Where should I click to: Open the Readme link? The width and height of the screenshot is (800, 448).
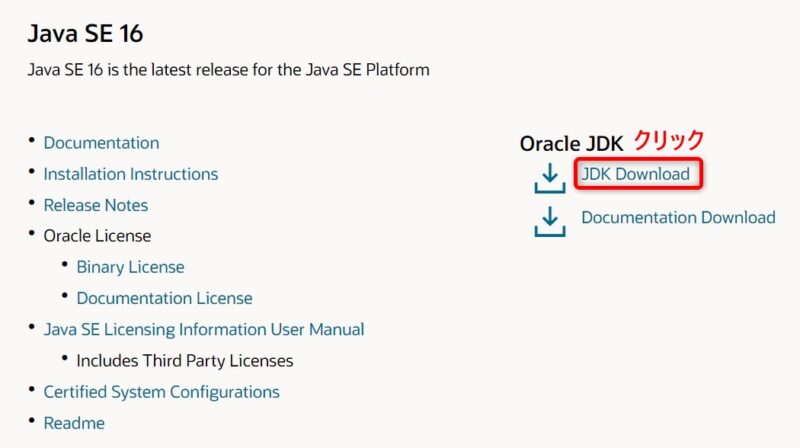coord(74,423)
